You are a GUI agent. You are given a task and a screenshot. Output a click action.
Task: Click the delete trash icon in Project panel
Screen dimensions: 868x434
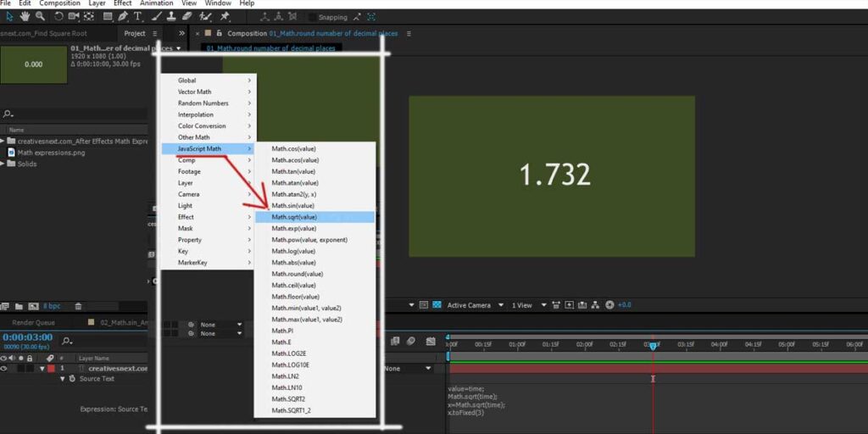78,306
